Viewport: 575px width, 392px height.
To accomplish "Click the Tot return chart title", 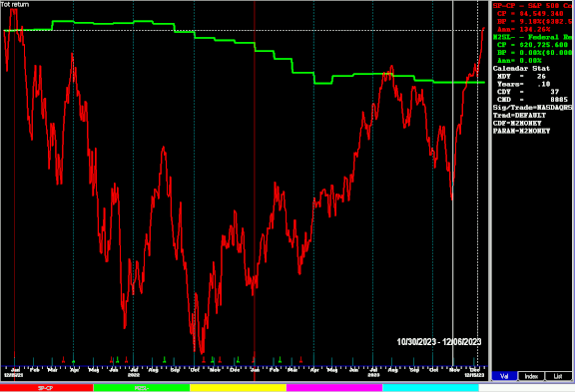I will 15,4.
